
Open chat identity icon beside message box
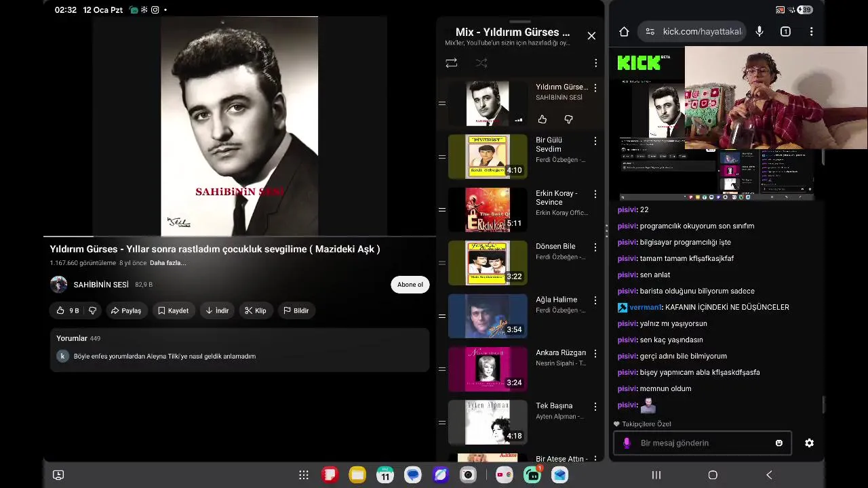click(x=627, y=443)
